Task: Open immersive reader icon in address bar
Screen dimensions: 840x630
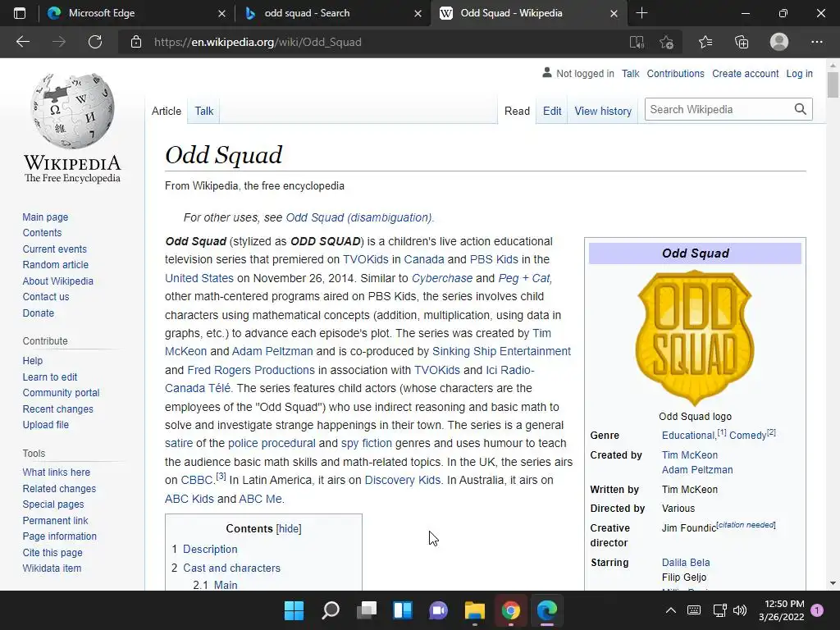Action: pos(637,42)
